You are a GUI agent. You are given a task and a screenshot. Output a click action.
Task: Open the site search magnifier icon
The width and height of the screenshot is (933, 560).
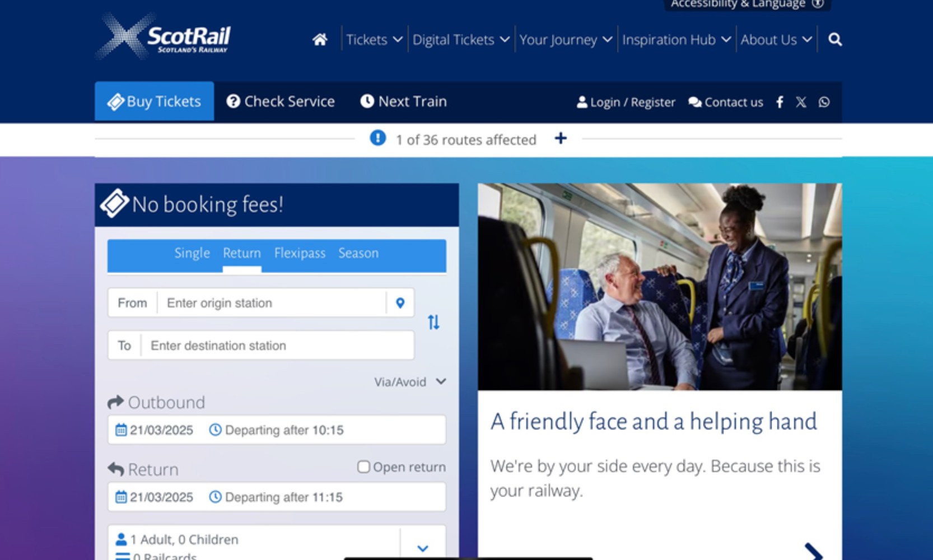click(834, 40)
